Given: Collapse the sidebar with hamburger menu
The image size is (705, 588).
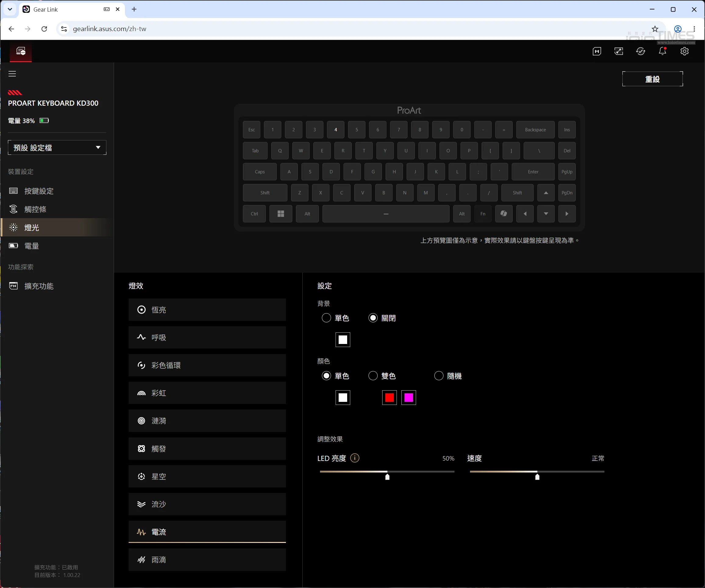Looking at the screenshot, I should [12, 73].
